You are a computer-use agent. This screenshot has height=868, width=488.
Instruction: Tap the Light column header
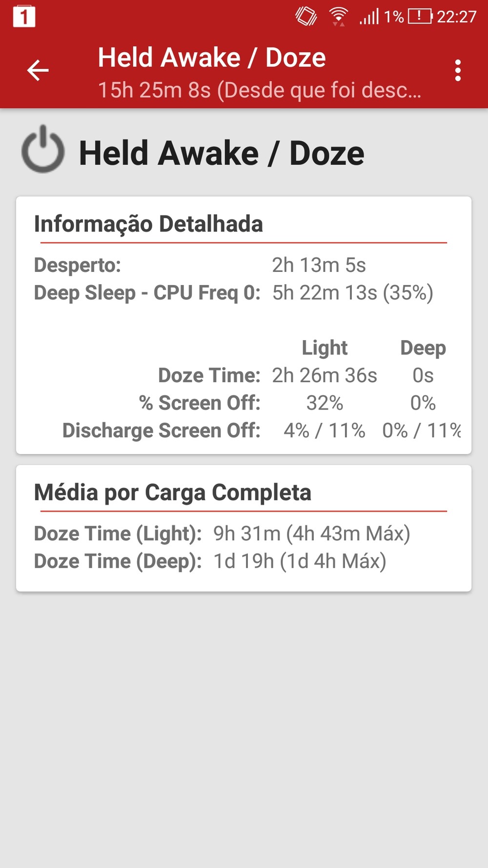(x=325, y=348)
